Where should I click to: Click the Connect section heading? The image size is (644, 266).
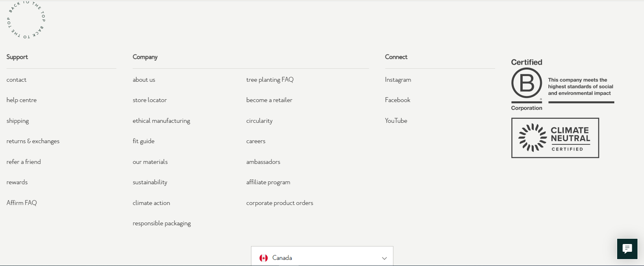tap(396, 57)
